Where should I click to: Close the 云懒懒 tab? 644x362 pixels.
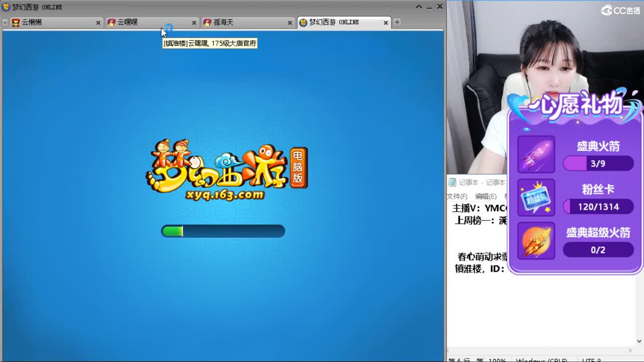coord(98,23)
